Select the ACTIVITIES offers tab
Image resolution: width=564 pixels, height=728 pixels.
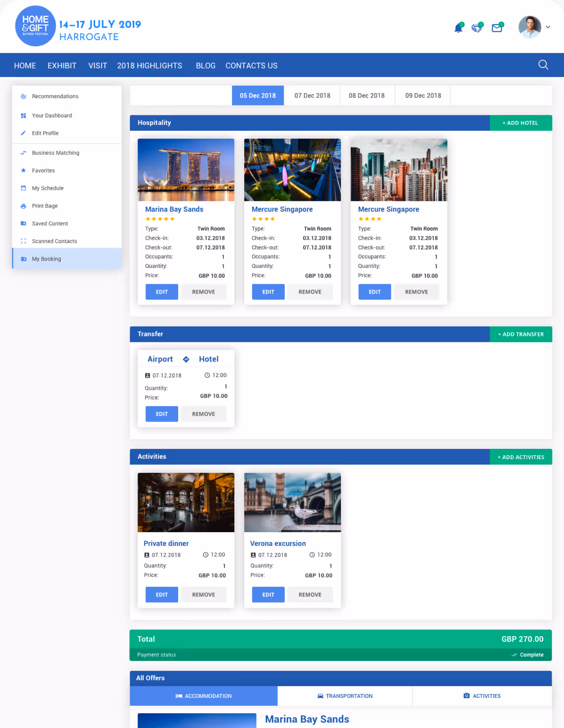pyautogui.click(x=482, y=696)
